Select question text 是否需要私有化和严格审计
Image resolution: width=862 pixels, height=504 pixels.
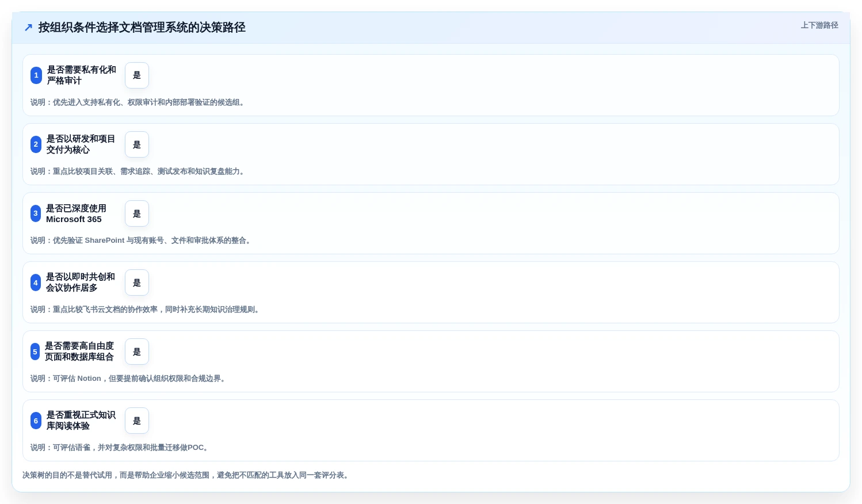(x=82, y=75)
